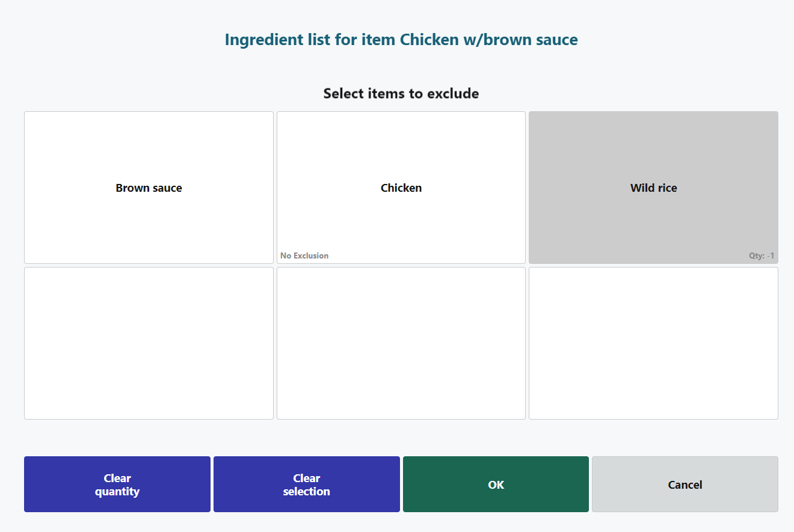Click the "Chicken" name text
Screen dimensions: 794x532
401,188
